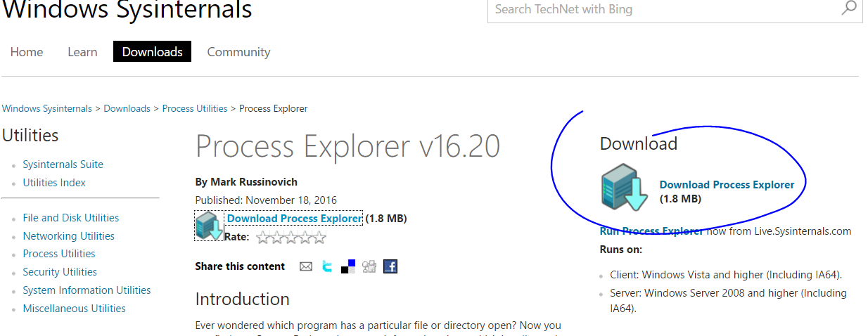The image size is (868, 336).
Task: Click the search magnifier icon
Action: 849,8
